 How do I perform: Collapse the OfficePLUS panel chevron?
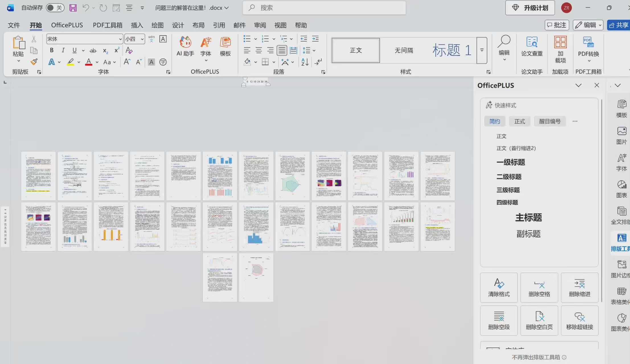tap(578, 85)
